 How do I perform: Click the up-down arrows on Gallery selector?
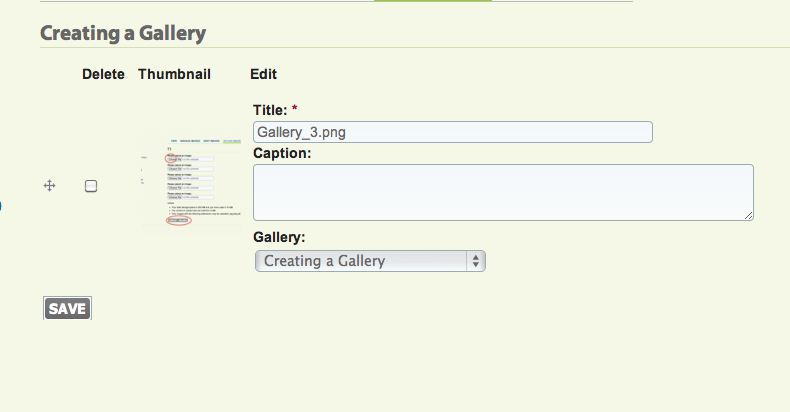click(476, 261)
